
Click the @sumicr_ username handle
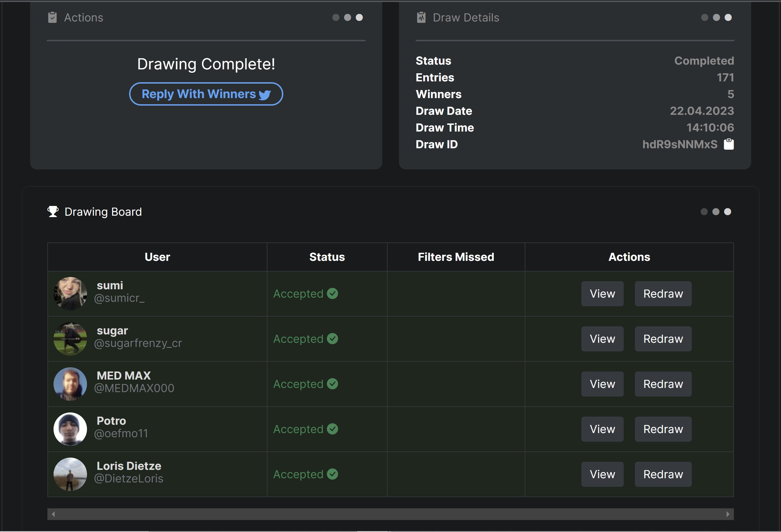119,298
